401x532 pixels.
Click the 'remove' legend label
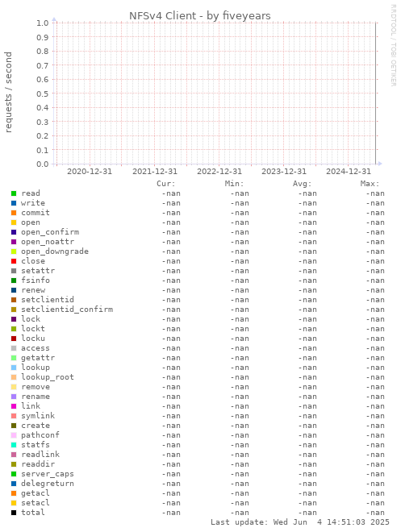[36, 387]
